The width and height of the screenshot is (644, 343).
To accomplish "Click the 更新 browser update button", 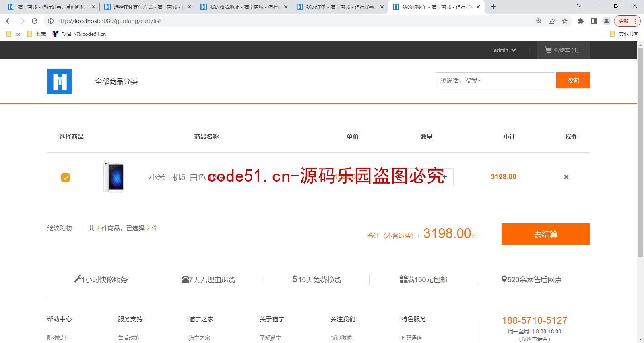I will point(627,21).
